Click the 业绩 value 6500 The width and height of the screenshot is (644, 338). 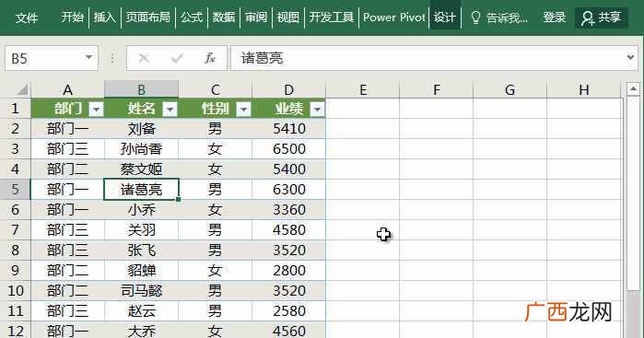pos(288,148)
